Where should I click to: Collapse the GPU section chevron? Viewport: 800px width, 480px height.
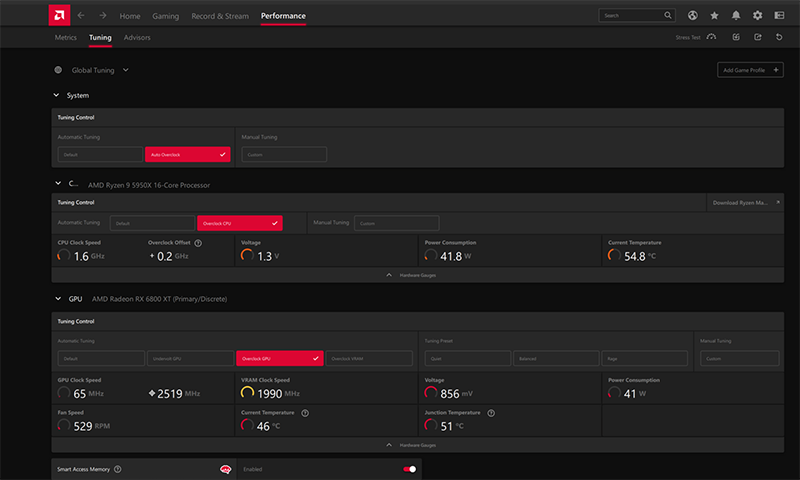pos(58,299)
